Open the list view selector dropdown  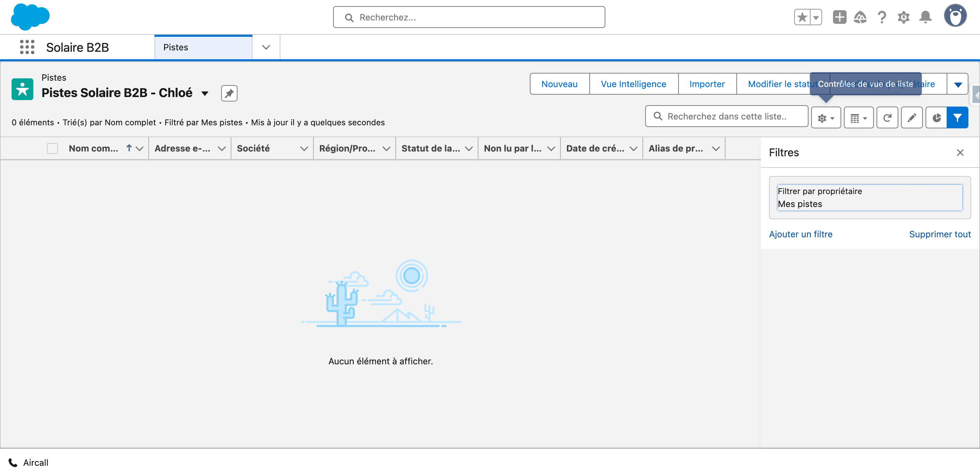[x=205, y=93]
